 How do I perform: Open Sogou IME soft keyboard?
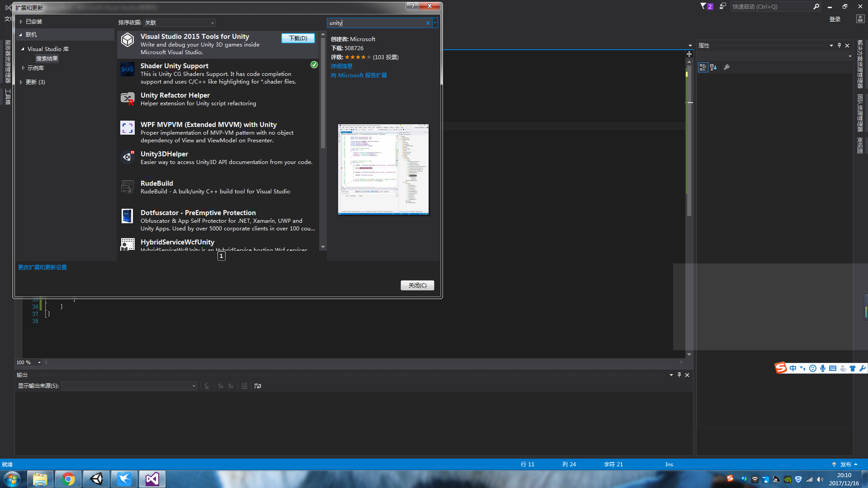[833, 368]
